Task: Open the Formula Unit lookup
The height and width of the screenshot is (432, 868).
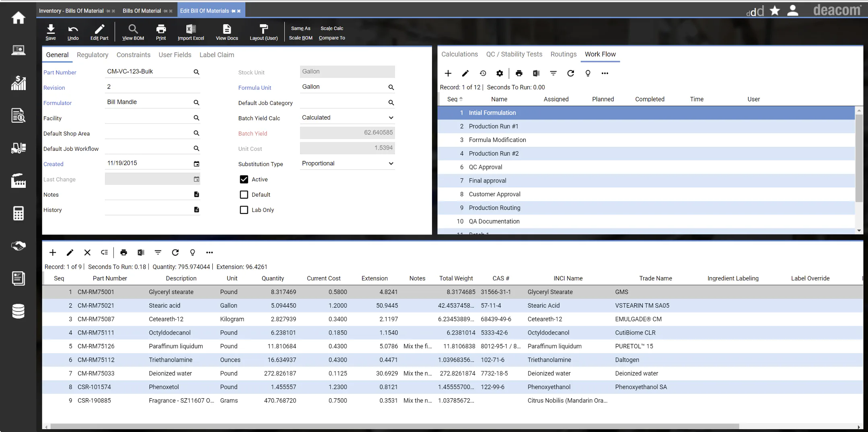Action: click(391, 87)
